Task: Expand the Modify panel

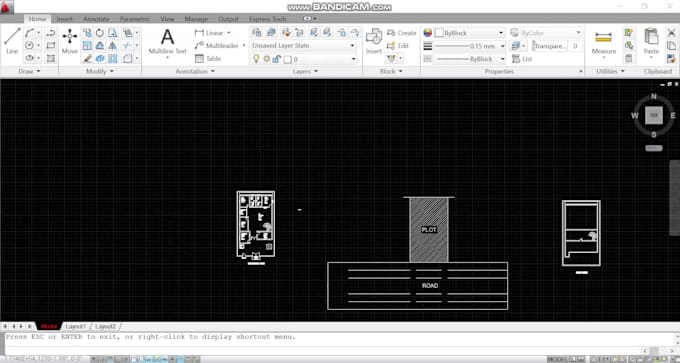Action: pyautogui.click(x=100, y=71)
